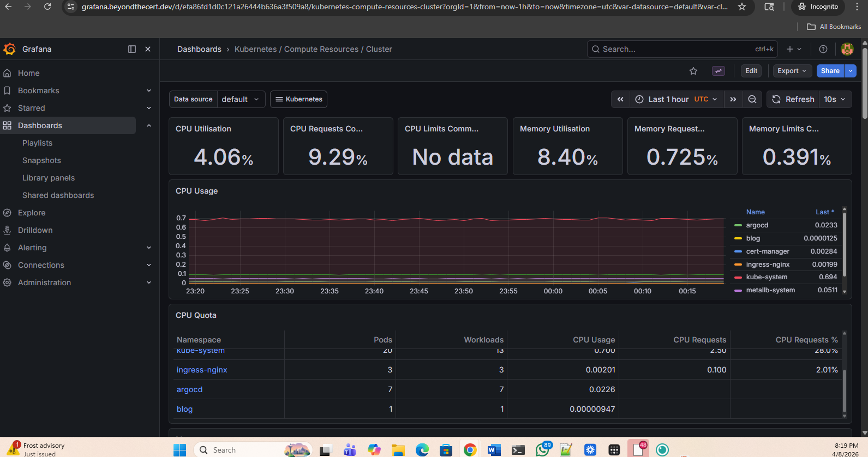Viewport: 868px width, 457px height.
Task: Open Home in sidebar
Action: click(x=29, y=73)
